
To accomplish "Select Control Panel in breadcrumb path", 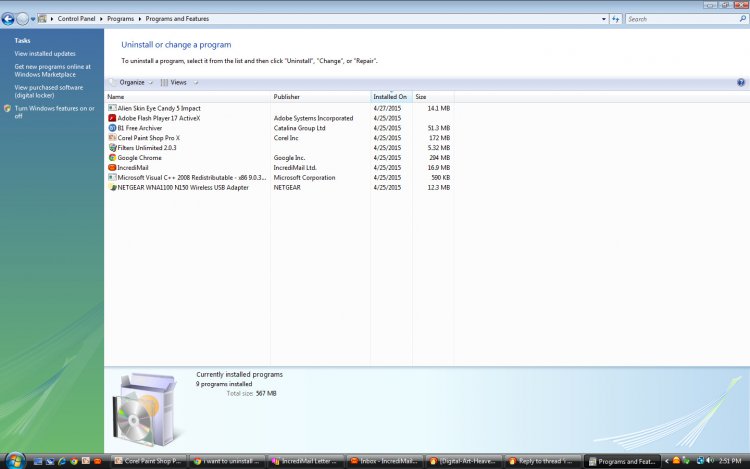I will click(76, 19).
